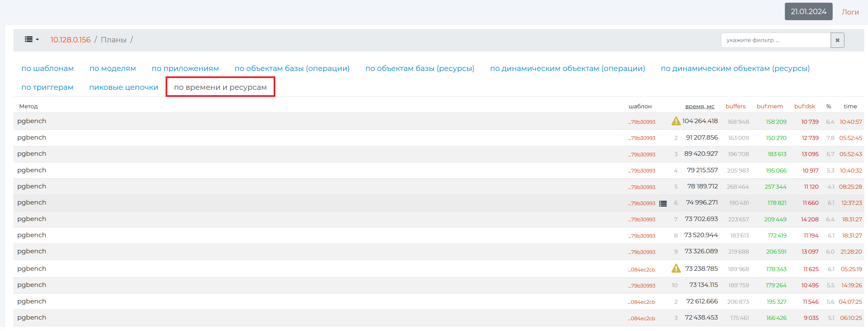This screenshot has height=331, width=868.
Task: Switch to the 'по моделям' tab
Action: point(112,69)
